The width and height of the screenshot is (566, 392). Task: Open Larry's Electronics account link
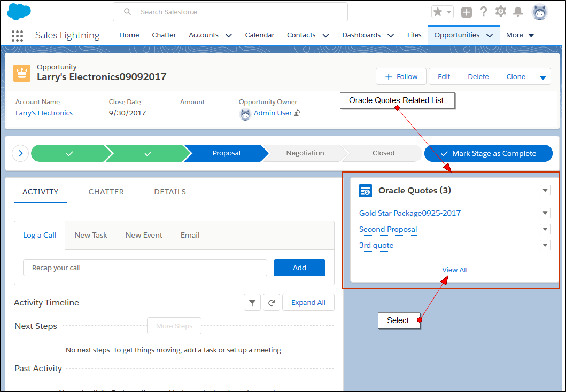pyautogui.click(x=44, y=113)
